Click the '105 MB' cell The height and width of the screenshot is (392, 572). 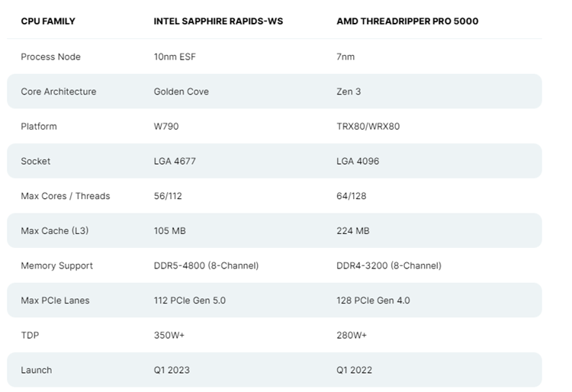click(x=169, y=231)
